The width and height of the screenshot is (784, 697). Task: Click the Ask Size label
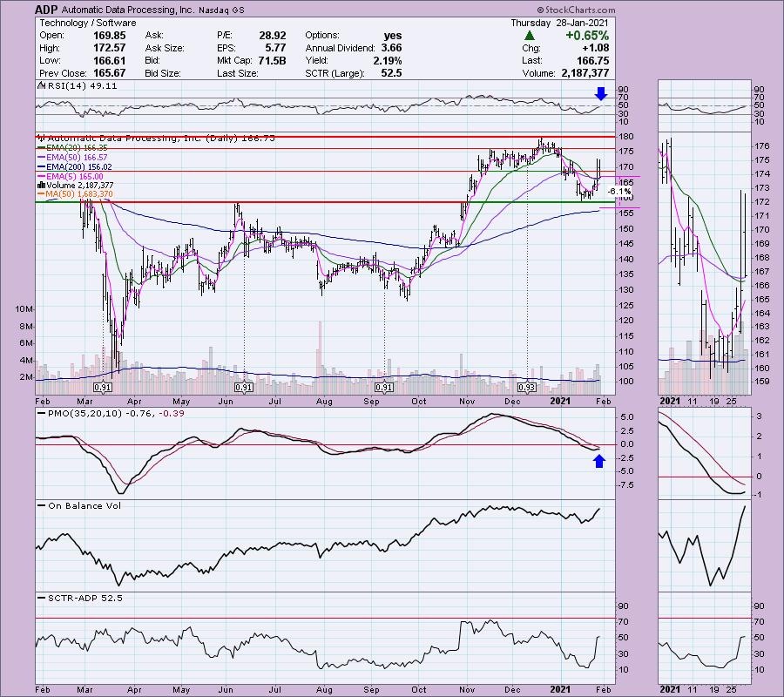click(x=165, y=48)
